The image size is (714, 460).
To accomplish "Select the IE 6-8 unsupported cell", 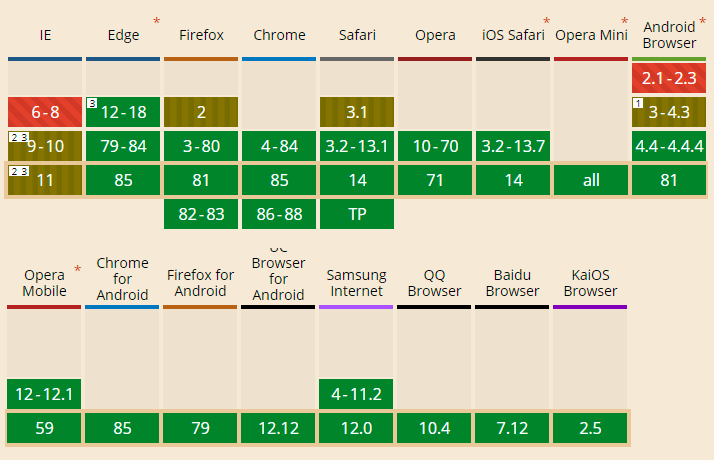I will (45, 112).
